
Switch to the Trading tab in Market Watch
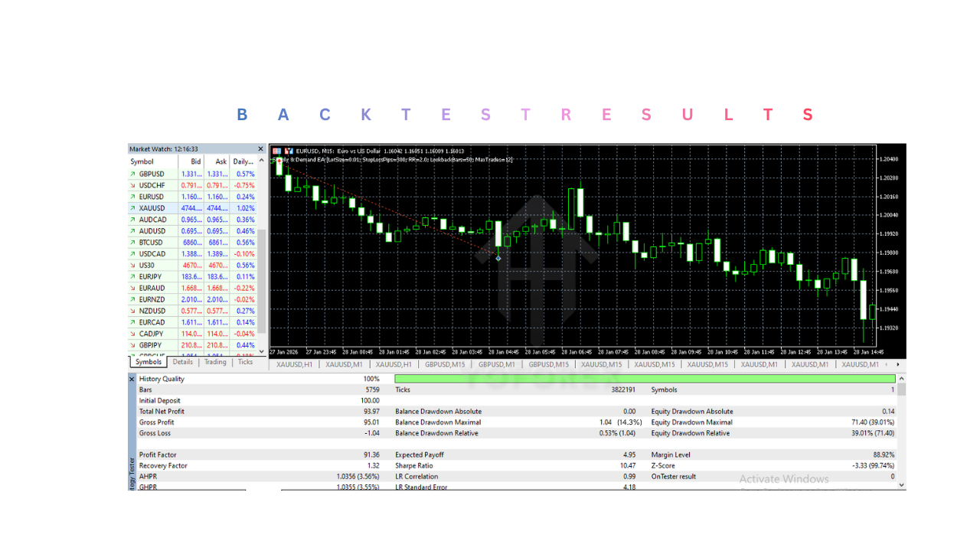215,363
